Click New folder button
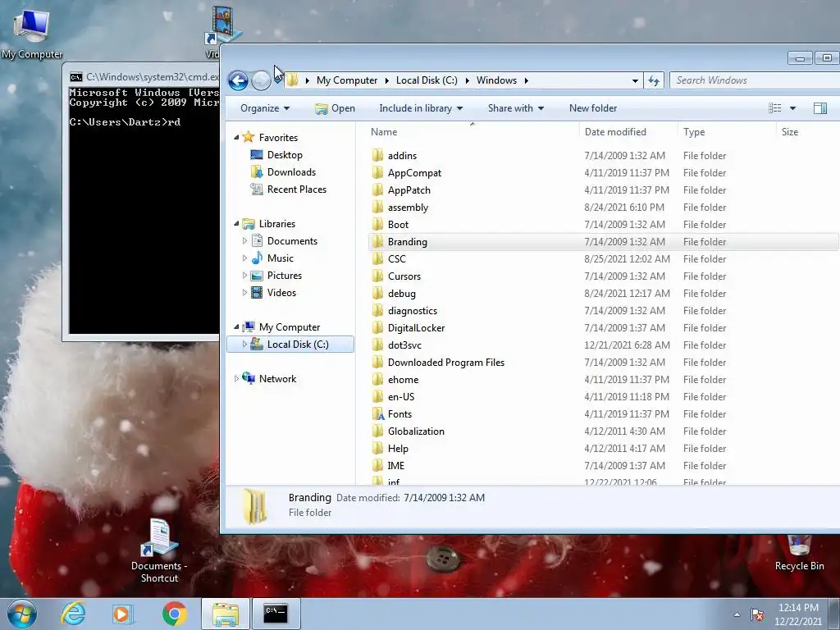 [593, 108]
